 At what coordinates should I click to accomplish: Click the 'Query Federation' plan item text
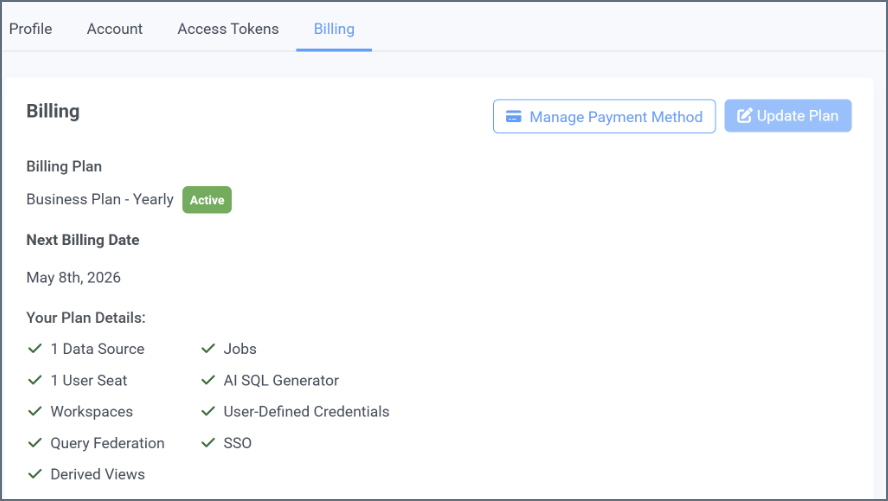108,443
